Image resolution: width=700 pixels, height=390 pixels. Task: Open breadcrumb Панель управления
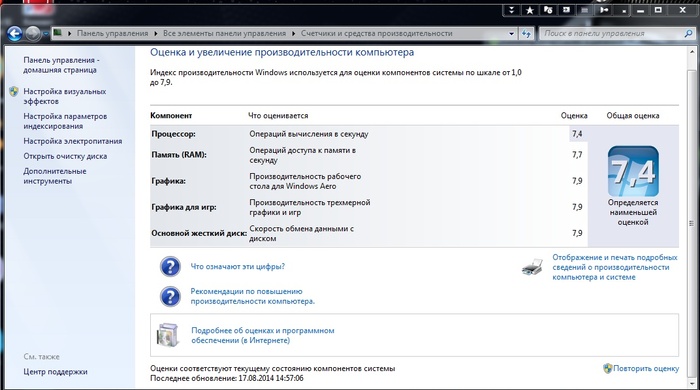click(112, 33)
